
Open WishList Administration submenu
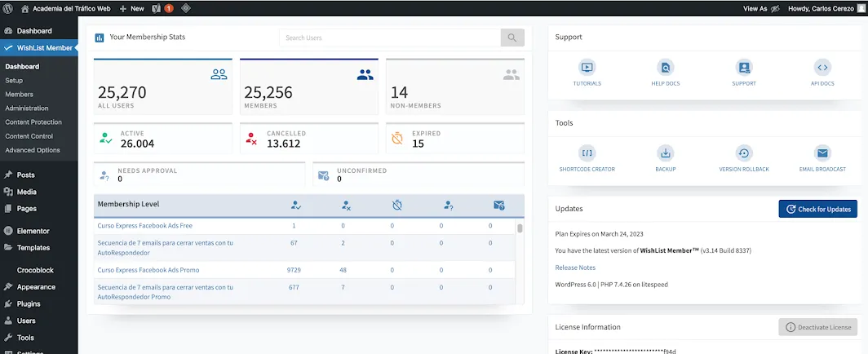tap(27, 108)
